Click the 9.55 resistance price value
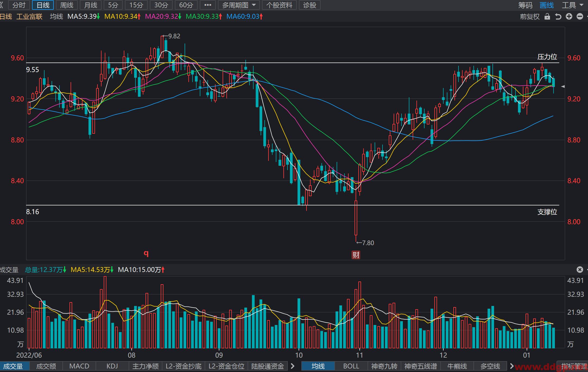588x372 pixels. point(33,70)
